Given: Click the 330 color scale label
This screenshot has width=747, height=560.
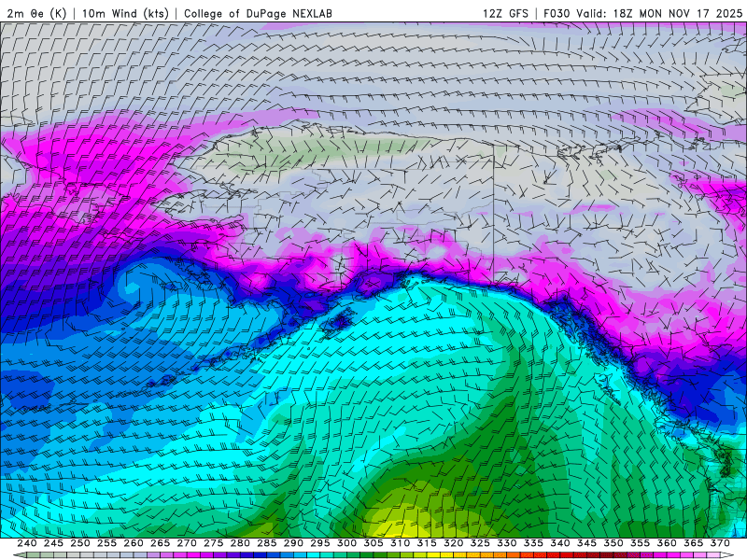Looking at the screenshot, I should click(x=507, y=543).
